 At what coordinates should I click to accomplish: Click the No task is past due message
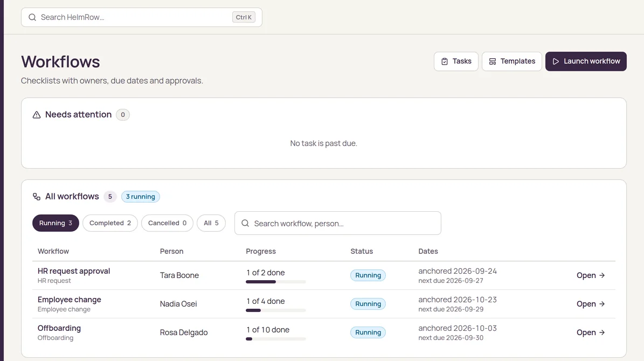(x=324, y=143)
